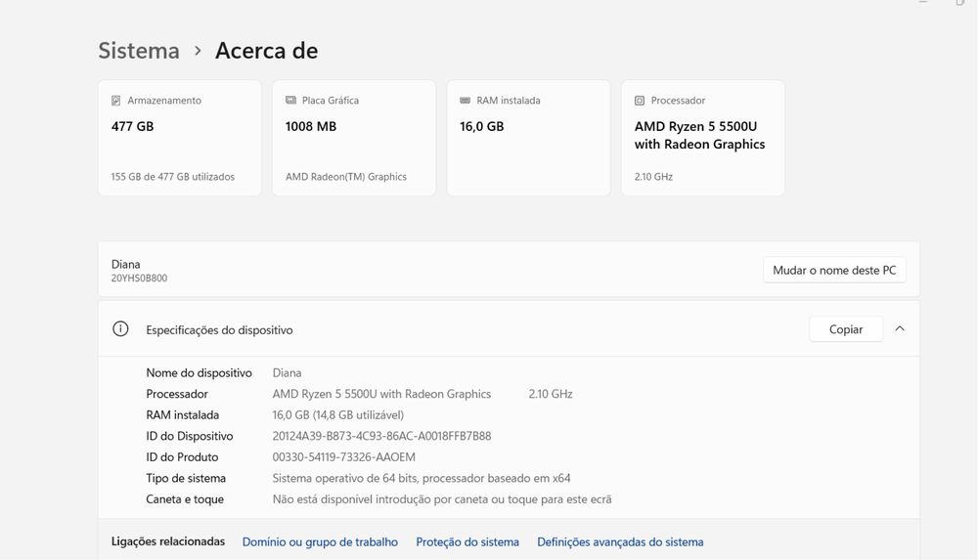Select the 16,0 GB RAM tile

528,138
